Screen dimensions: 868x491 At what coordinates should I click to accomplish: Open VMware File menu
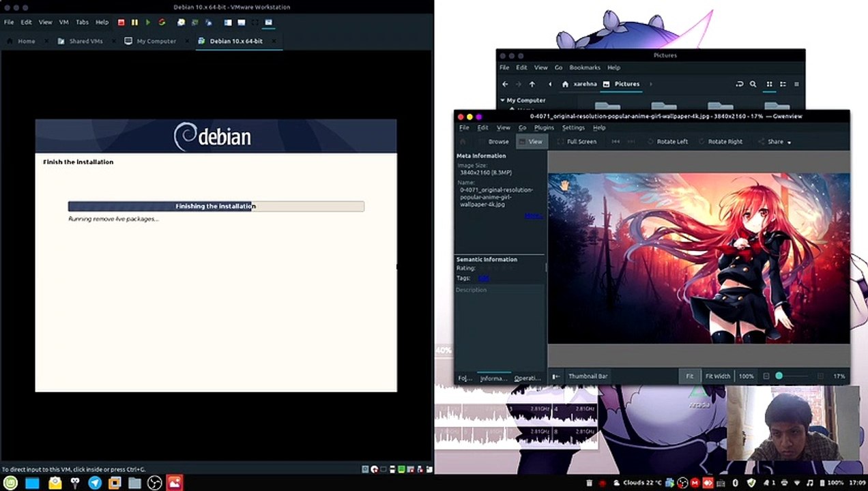point(9,22)
